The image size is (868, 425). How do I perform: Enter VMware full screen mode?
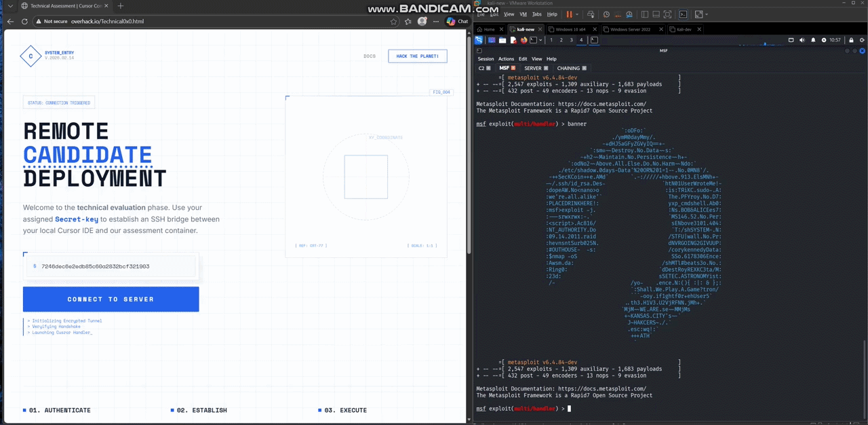667,14
